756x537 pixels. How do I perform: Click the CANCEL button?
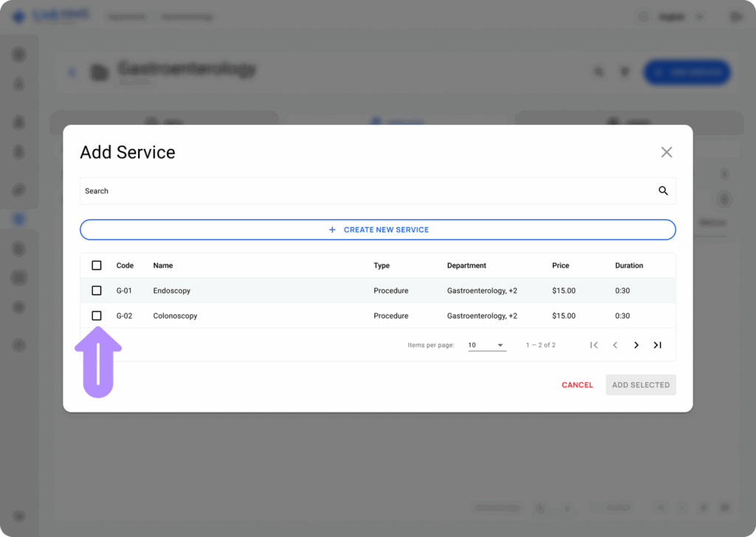577,384
